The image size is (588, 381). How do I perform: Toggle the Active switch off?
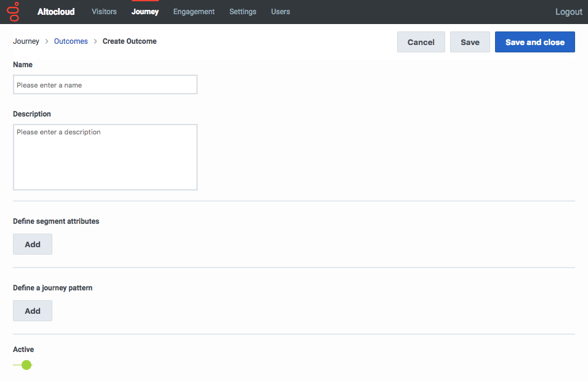pyautogui.click(x=23, y=365)
